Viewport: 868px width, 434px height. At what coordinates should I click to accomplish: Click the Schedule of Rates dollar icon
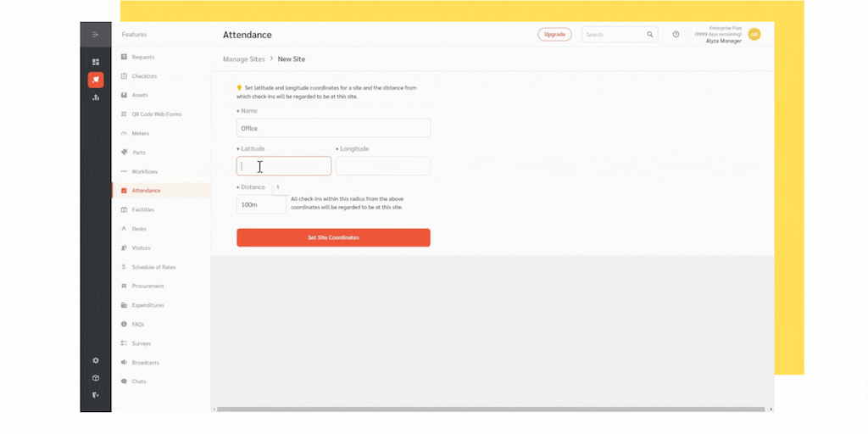(124, 267)
